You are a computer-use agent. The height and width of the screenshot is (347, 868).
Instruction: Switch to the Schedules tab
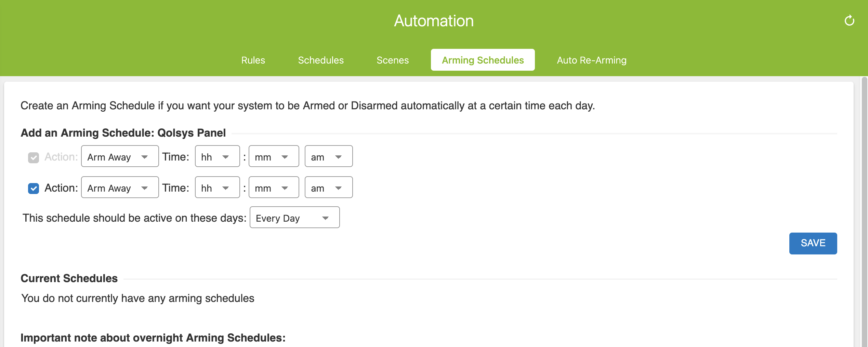point(321,60)
